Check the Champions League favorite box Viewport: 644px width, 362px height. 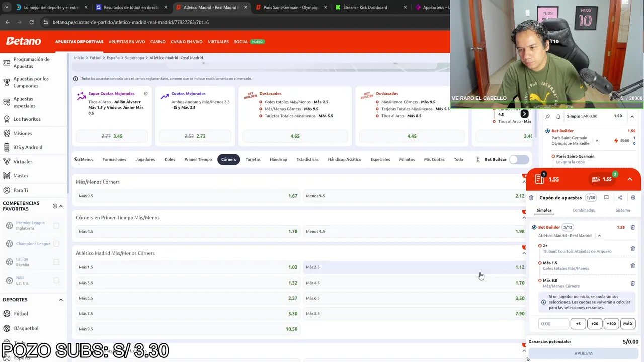(56, 244)
